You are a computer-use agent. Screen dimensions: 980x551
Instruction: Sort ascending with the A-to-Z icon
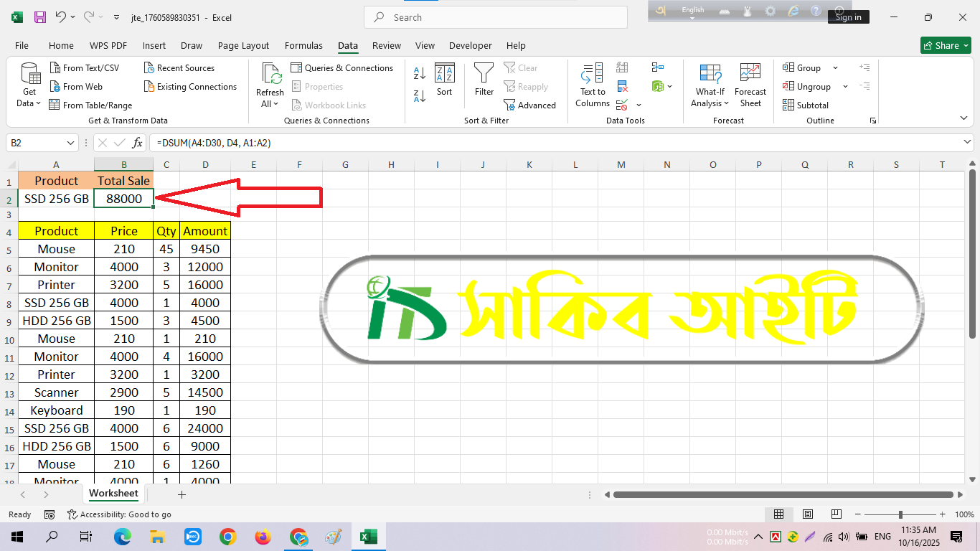click(420, 73)
